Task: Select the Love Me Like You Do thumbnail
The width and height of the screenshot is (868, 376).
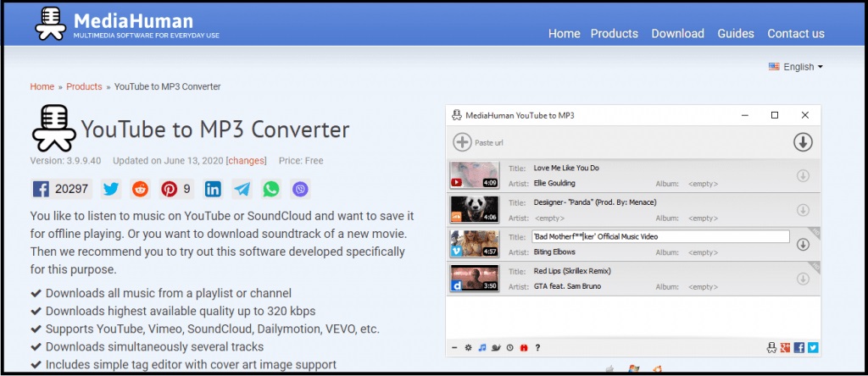Action: tap(475, 175)
